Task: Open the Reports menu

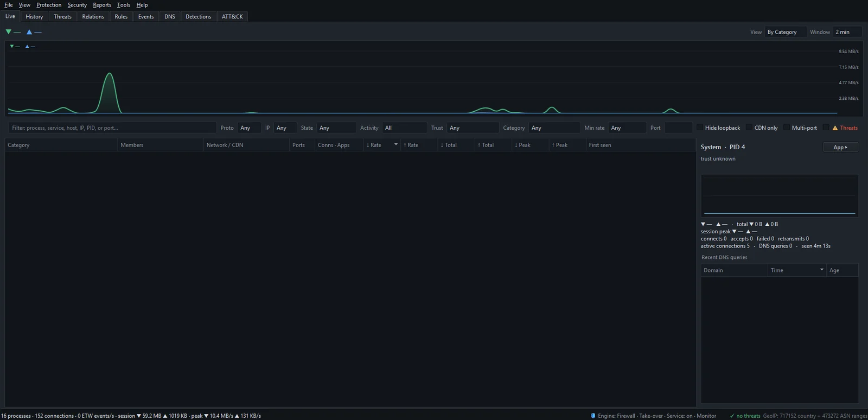Action: (x=102, y=5)
